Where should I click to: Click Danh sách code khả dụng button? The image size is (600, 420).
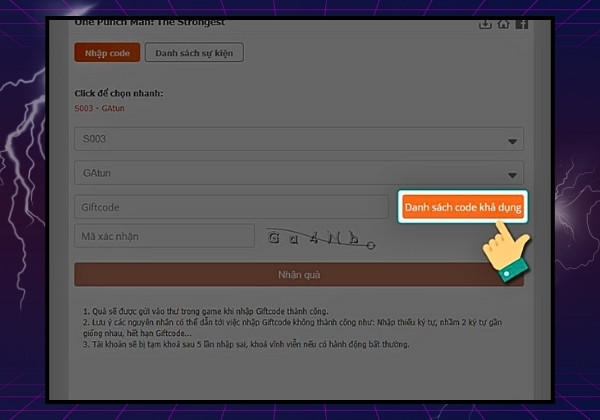pyautogui.click(x=463, y=207)
